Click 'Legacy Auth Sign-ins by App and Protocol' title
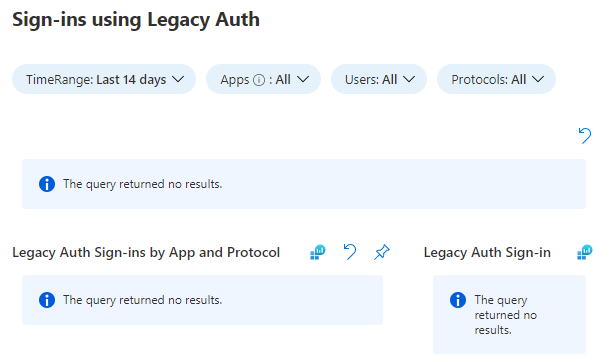This screenshot has height=362, width=610. [x=146, y=252]
